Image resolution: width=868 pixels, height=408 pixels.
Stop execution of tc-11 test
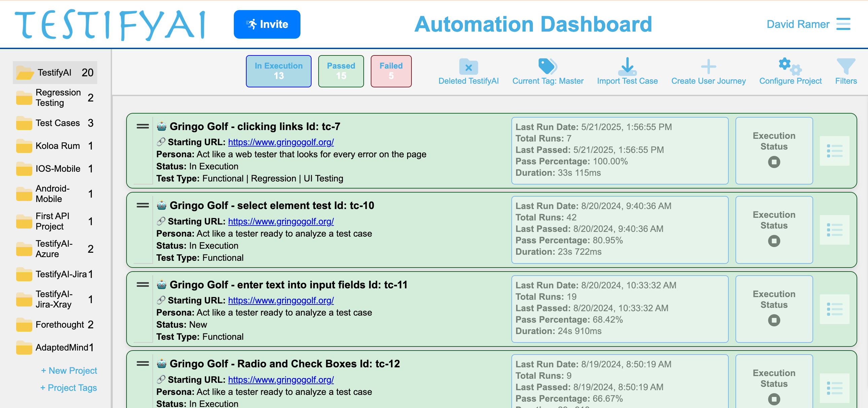(x=774, y=320)
